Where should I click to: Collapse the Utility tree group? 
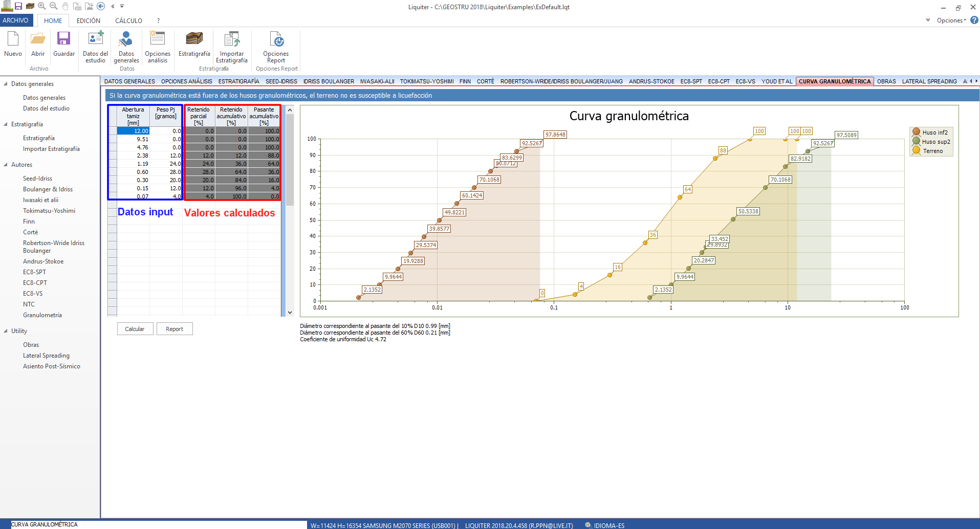6,331
